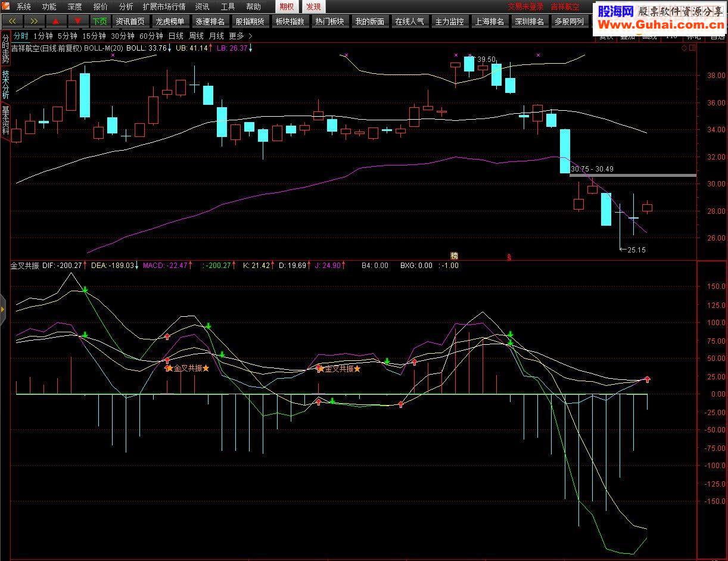Select the 技术分析 vertical side tab
Viewport: 728px width, 561px height.
5,85
